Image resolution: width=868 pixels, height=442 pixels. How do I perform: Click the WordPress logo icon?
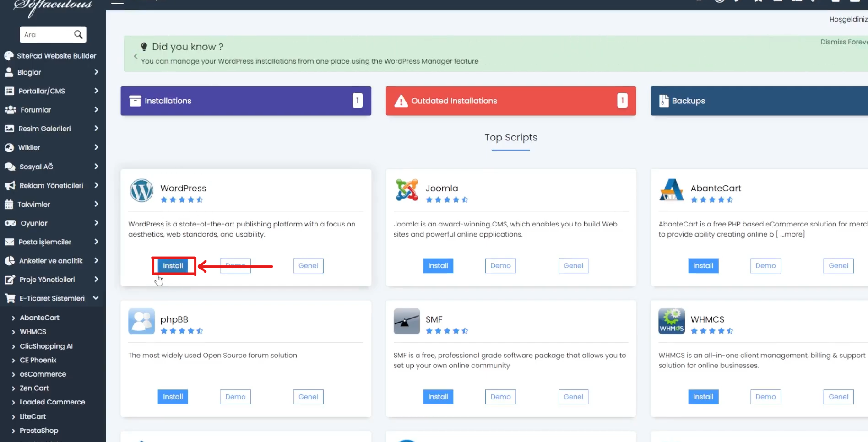tap(141, 190)
